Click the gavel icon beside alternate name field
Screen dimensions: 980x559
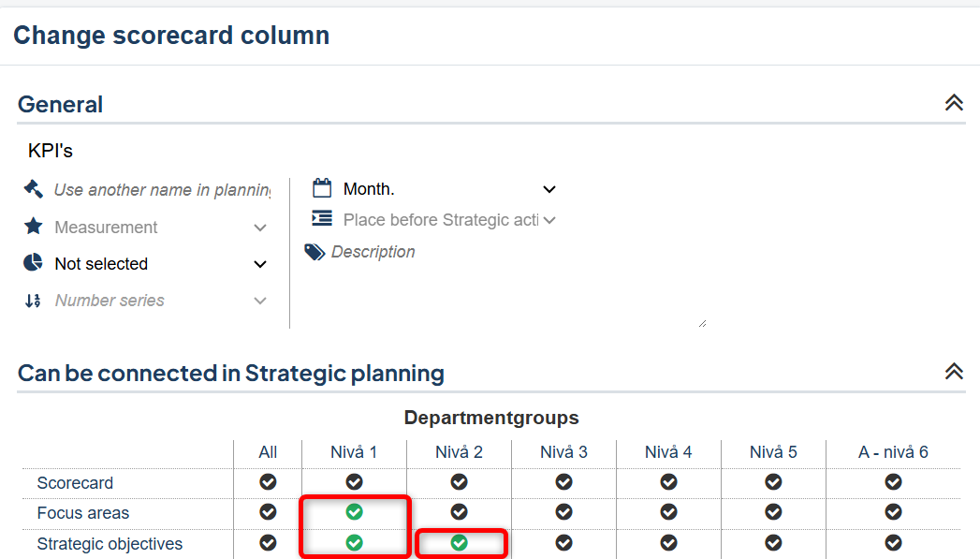click(x=34, y=189)
